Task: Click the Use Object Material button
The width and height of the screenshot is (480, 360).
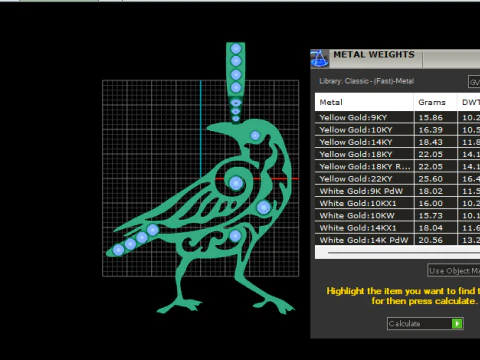Action: tap(454, 271)
